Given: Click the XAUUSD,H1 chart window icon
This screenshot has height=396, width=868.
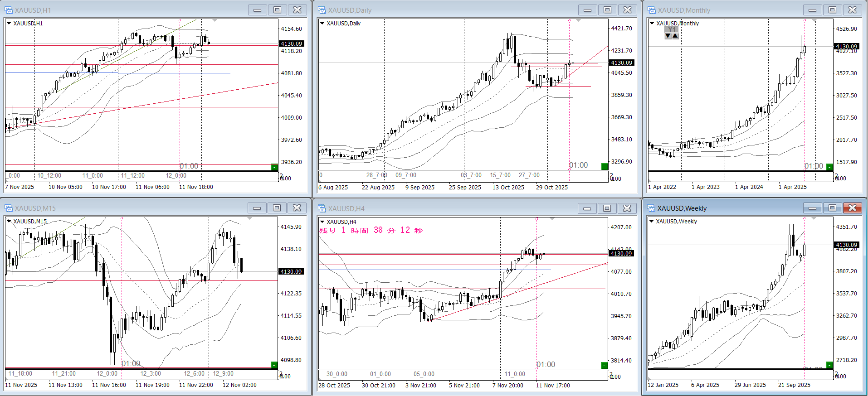Looking at the screenshot, I should 9,10.
